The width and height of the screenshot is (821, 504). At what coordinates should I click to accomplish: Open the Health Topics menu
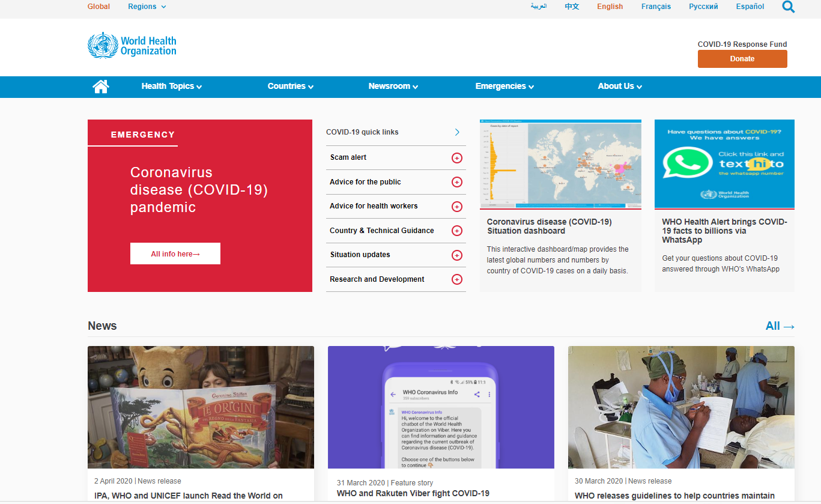[172, 87]
